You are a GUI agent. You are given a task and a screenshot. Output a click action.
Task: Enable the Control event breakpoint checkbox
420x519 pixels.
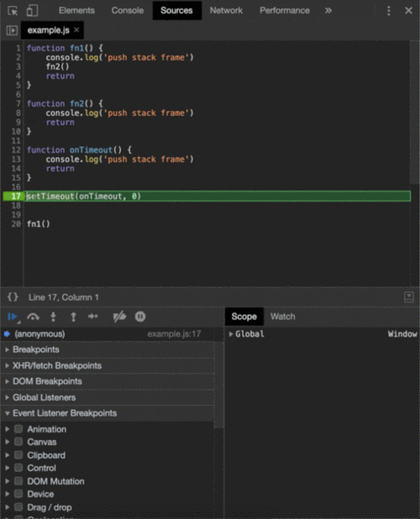pyautogui.click(x=18, y=468)
